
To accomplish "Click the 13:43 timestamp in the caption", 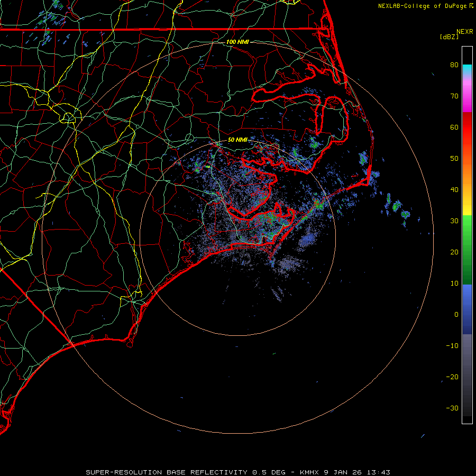I will point(378,472).
